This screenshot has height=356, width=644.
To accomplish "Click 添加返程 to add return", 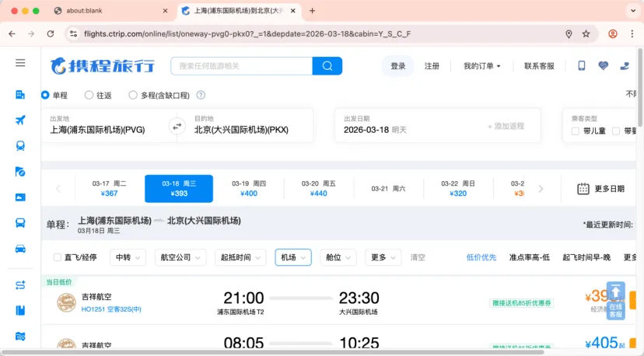I will (506, 126).
